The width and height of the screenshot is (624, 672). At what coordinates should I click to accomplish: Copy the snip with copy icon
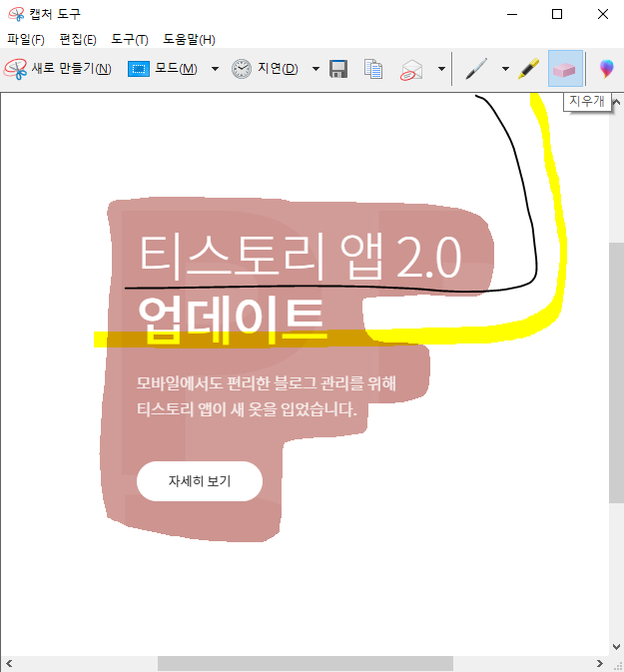(373, 69)
